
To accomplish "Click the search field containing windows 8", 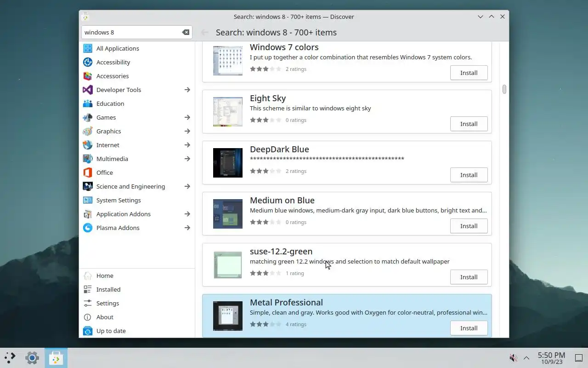I will (136, 32).
